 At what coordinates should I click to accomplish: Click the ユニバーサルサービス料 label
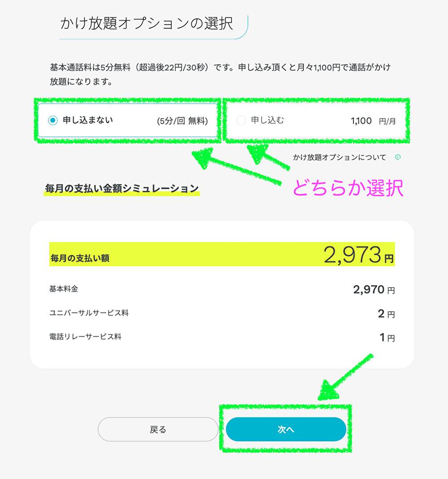click(89, 313)
